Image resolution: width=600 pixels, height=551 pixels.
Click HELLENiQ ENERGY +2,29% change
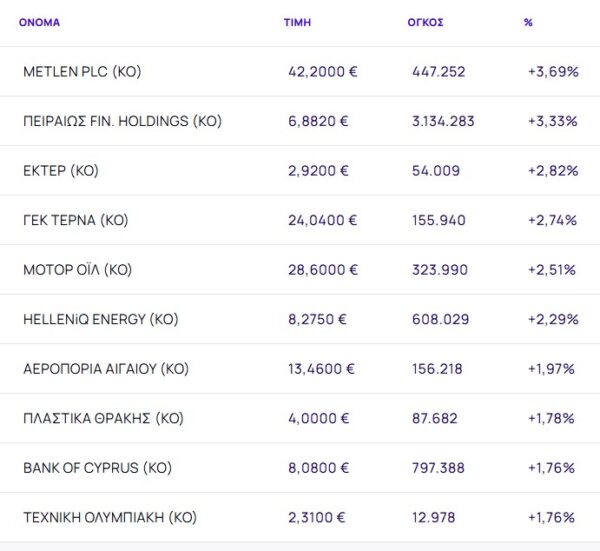(x=553, y=320)
